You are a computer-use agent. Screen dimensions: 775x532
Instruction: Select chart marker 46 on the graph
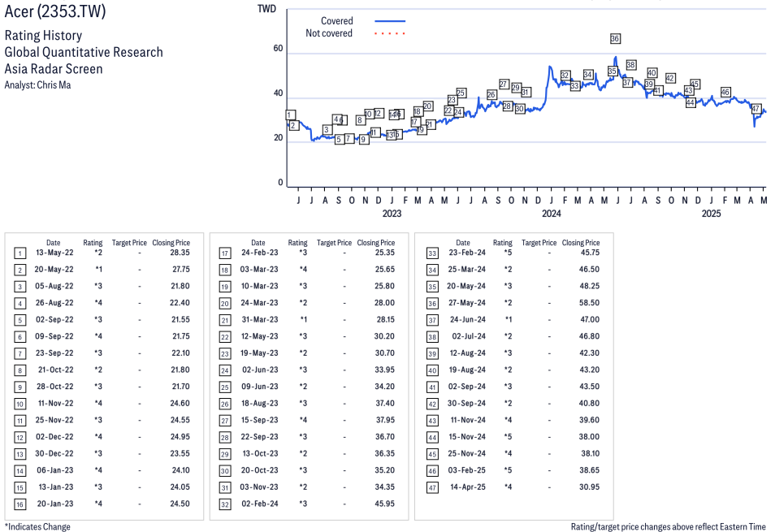tap(725, 92)
